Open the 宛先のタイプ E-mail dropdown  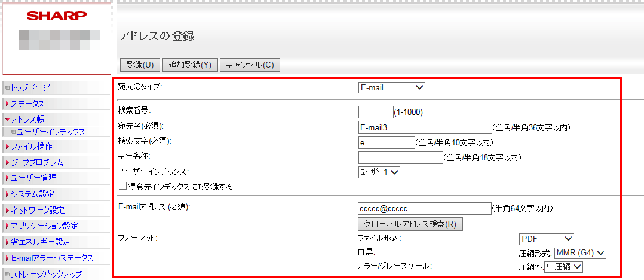tap(391, 87)
